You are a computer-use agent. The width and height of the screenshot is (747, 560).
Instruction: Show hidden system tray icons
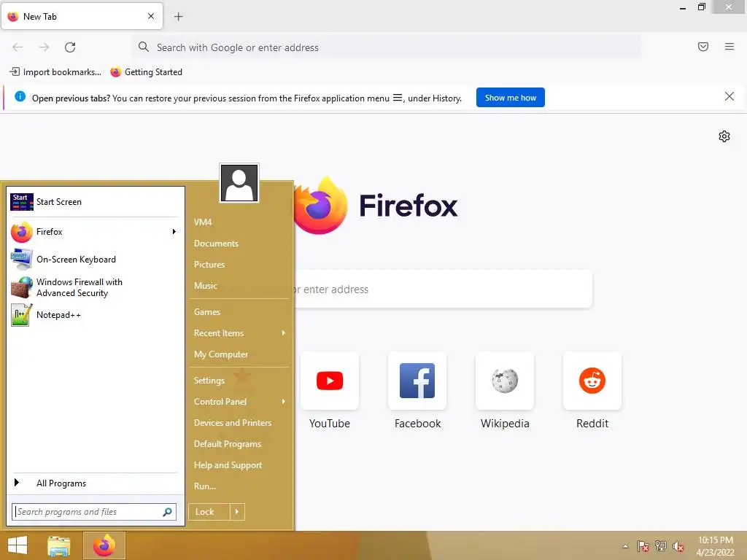[x=625, y=546]
